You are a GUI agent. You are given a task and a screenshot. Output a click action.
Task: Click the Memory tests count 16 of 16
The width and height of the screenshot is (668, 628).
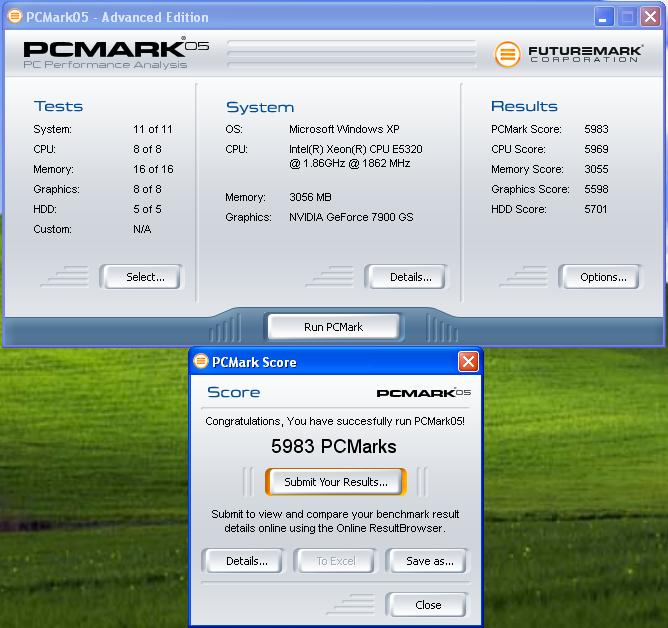(x=153, y=169)
